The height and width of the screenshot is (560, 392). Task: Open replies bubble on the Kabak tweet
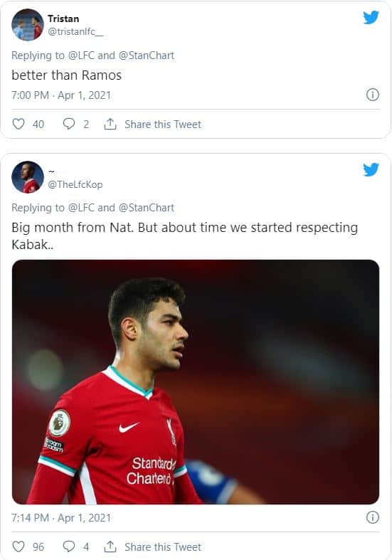[68, 546]
